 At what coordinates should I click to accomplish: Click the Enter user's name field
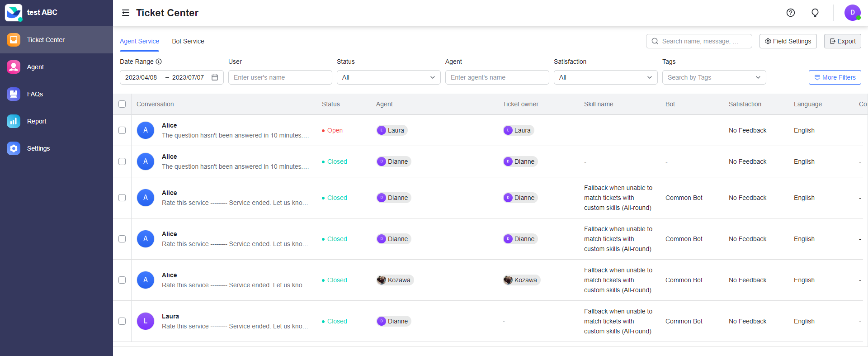280,77
